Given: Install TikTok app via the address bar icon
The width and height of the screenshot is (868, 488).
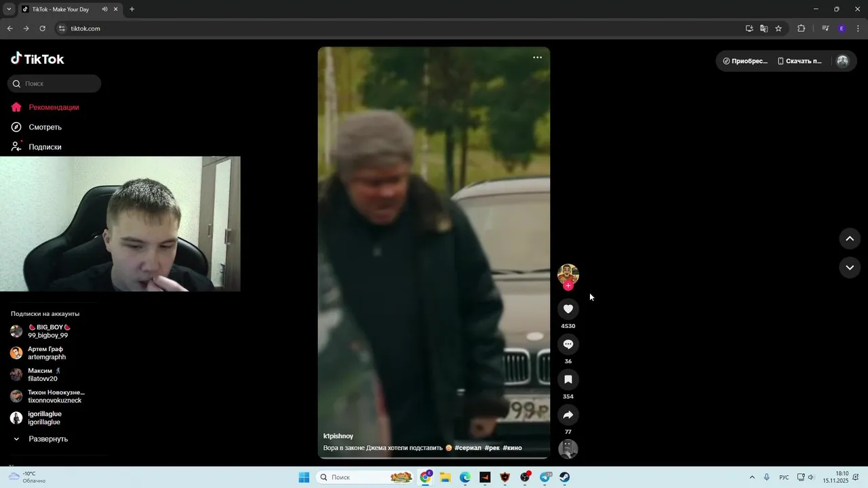Looking at the screenshot, I should click(x=749, y=28).
